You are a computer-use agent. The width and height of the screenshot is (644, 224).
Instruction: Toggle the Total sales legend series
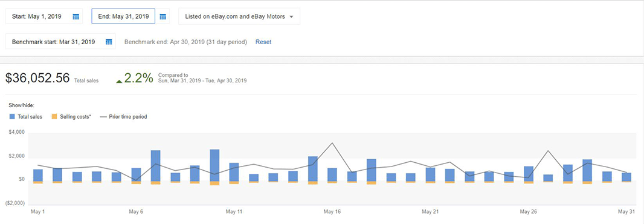[x=25, y=117]
